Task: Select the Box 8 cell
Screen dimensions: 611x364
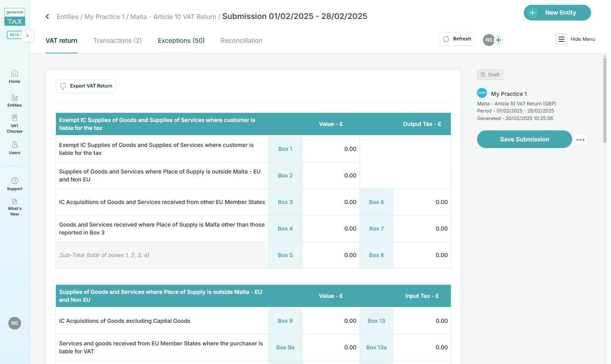Action: click(376, 255)
